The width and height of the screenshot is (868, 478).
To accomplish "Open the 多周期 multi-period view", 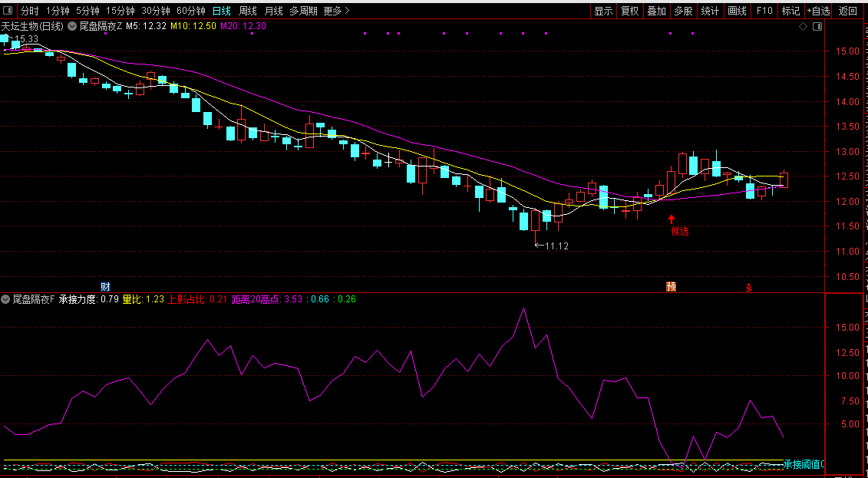I will [304, 11].
